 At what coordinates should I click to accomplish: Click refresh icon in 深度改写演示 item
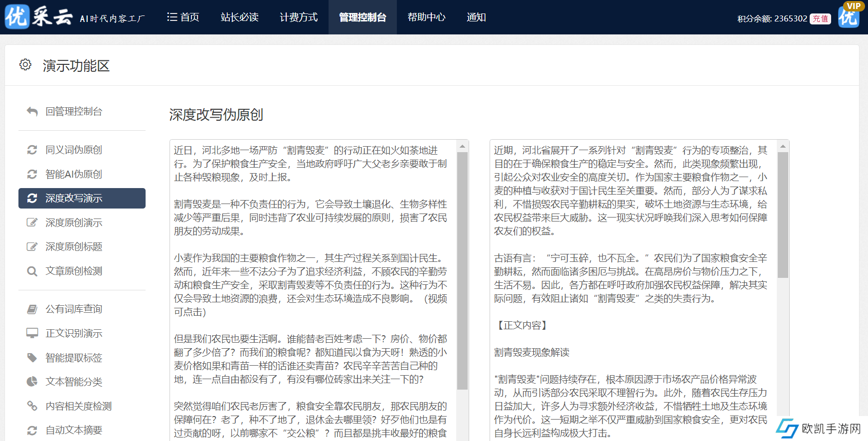[x=32, y=198]
